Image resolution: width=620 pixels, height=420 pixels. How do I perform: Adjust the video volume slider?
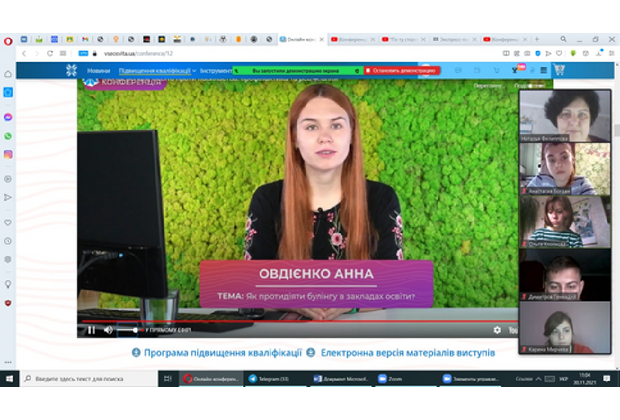point(127,330)
